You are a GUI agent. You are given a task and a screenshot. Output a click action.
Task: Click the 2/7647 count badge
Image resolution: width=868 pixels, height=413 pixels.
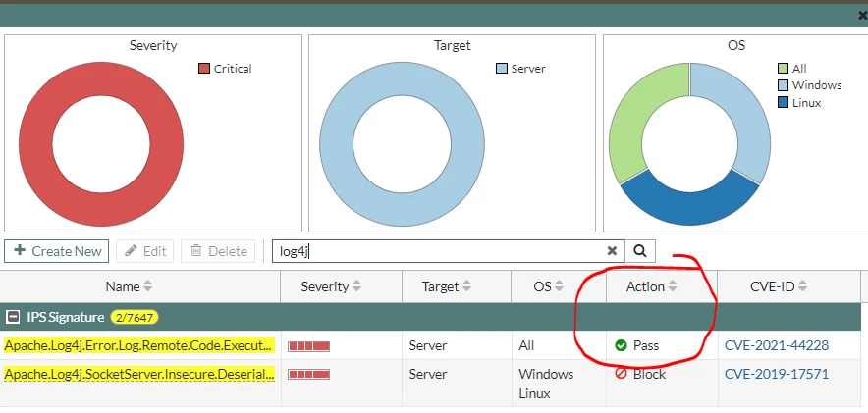[x=135, y=317]
